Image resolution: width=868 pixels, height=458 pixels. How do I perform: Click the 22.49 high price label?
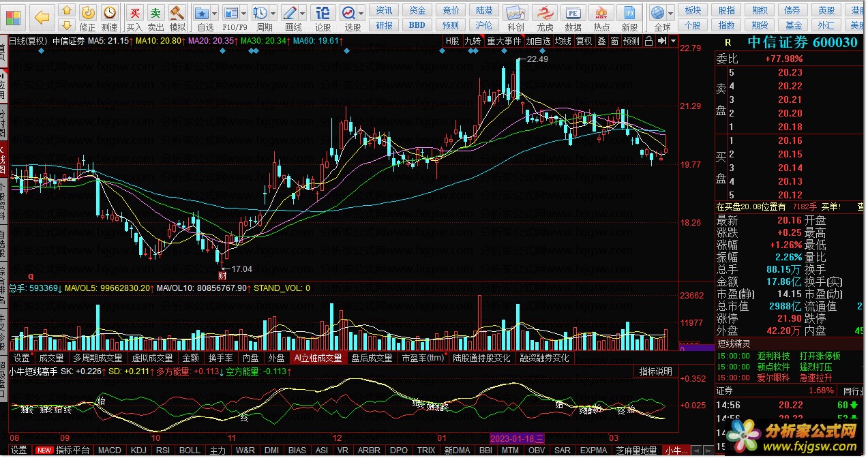point(538,59)
